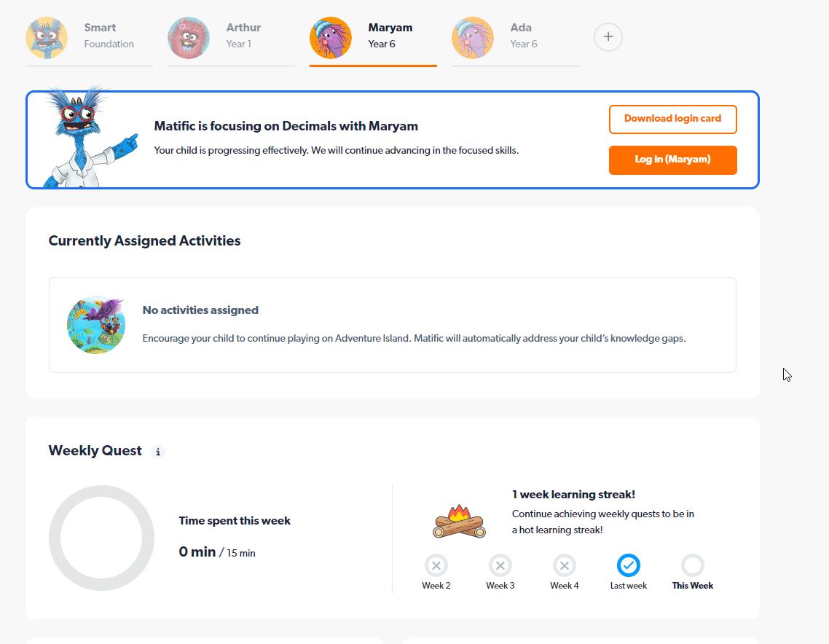
Task: Click the Adventure Island globe image
Action: point(96,325)
